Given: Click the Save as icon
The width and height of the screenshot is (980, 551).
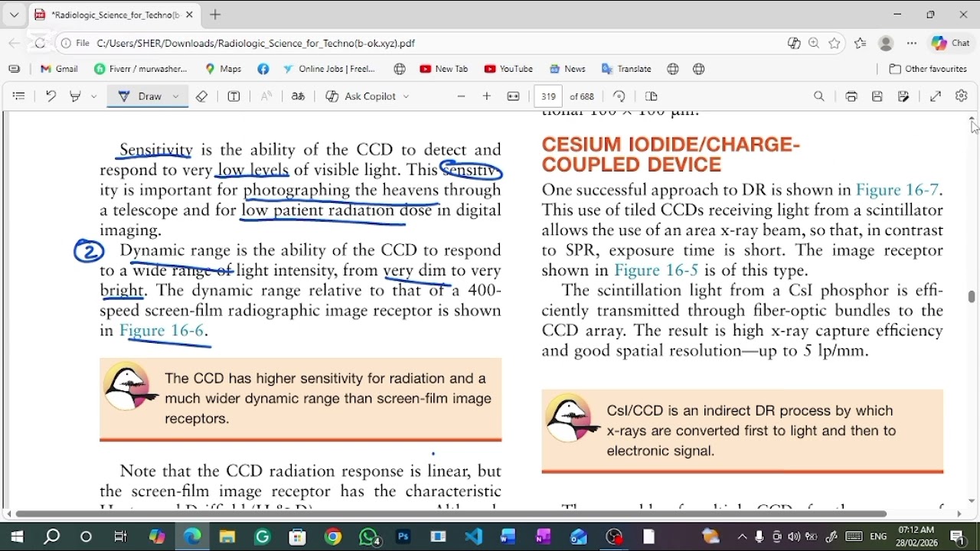Looking at the screenshot, I should coord(904,96).
